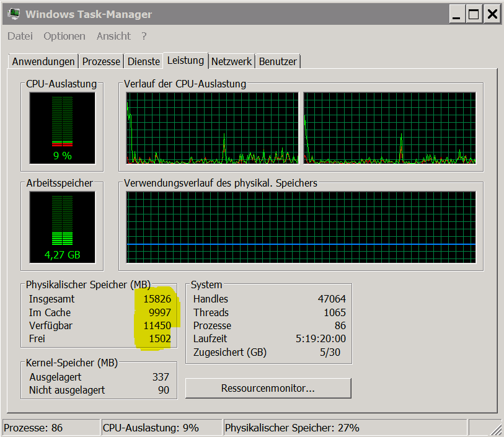Click the Insgesamt value 15826
The image size is (504, 437).
157,299
